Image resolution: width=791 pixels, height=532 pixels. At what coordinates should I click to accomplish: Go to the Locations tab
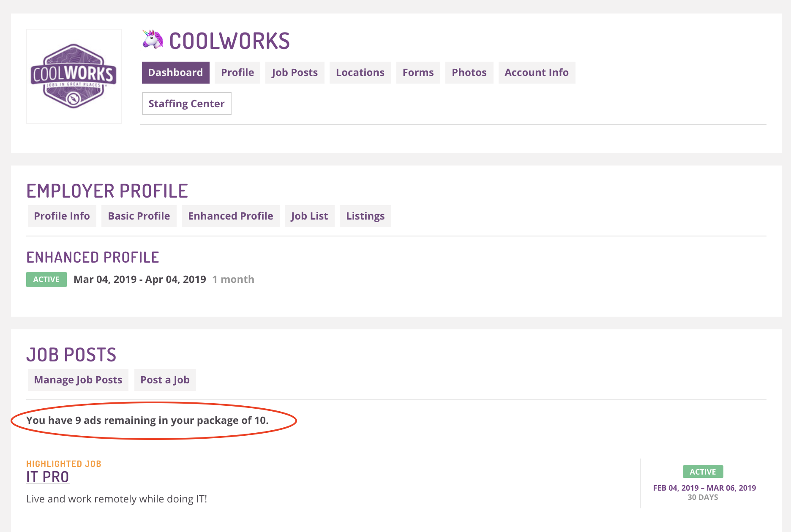coord(360,73)
